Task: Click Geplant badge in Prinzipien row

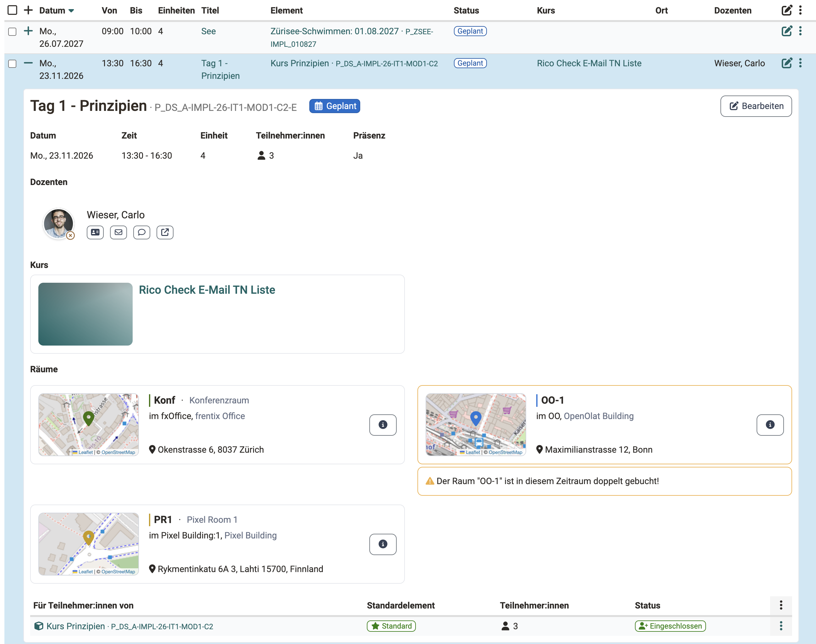Action: 470,63
